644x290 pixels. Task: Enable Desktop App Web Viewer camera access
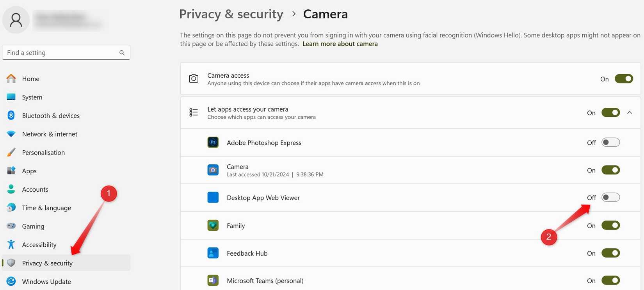point(610,197)
